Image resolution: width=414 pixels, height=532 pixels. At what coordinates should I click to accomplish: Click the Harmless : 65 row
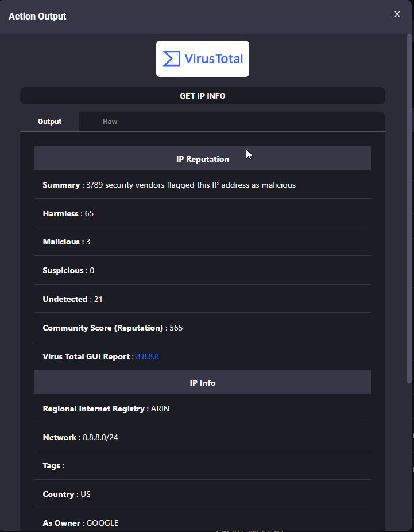coord(203,213)
